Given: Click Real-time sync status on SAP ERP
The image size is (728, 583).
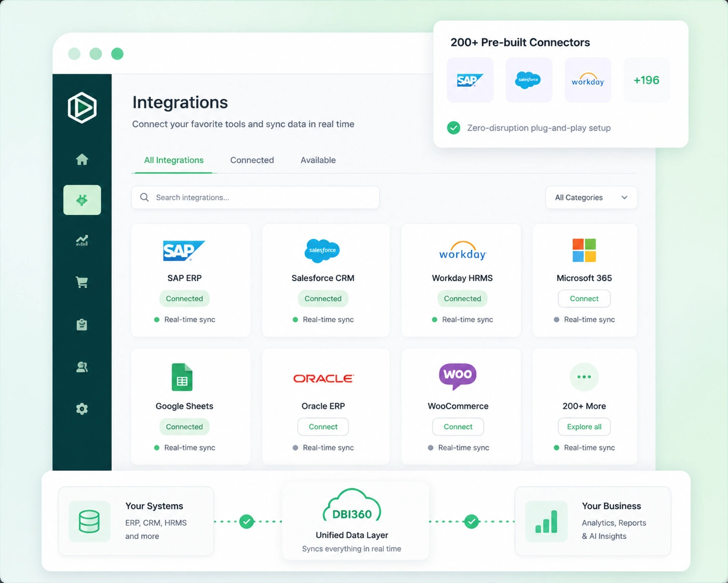Looking at the screenshot, I should pyautogui.click(x=185, y=320).
